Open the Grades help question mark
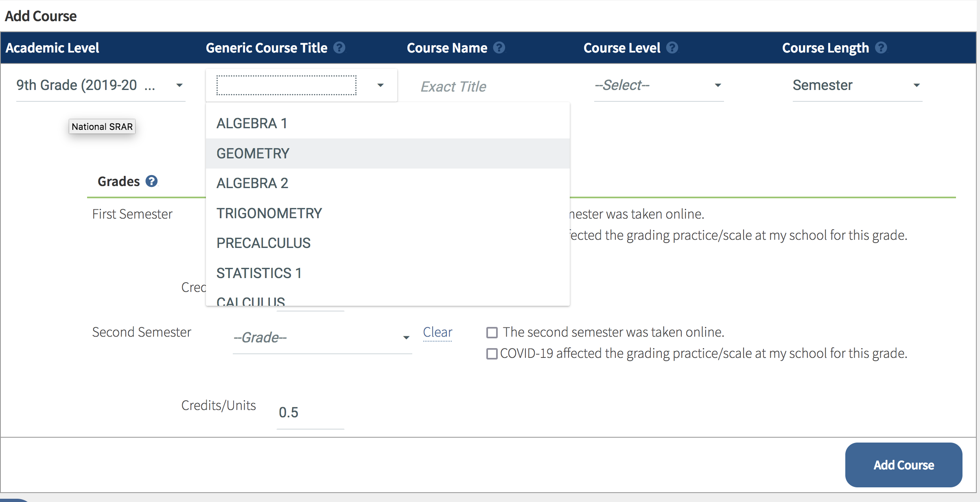The image size is (980, 502). click(151, 181)
